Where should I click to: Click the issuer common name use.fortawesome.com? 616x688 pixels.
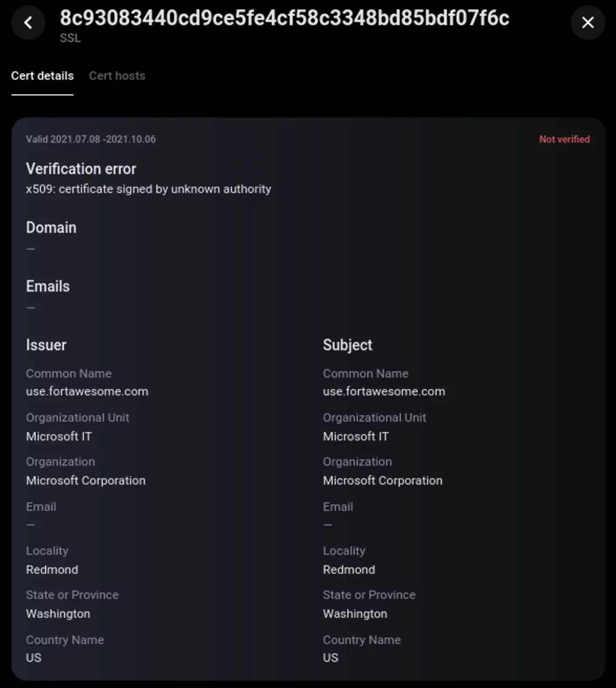[87, 391]
